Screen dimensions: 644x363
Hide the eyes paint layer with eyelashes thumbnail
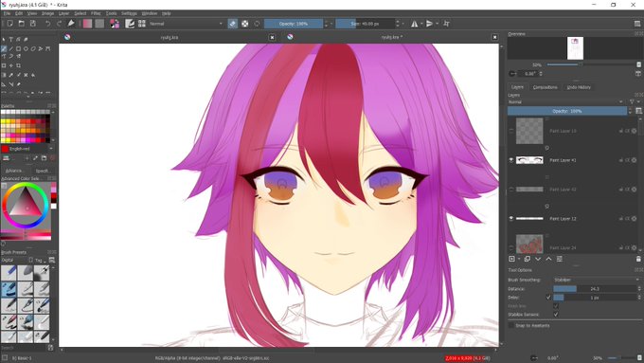tap(511, 160)
